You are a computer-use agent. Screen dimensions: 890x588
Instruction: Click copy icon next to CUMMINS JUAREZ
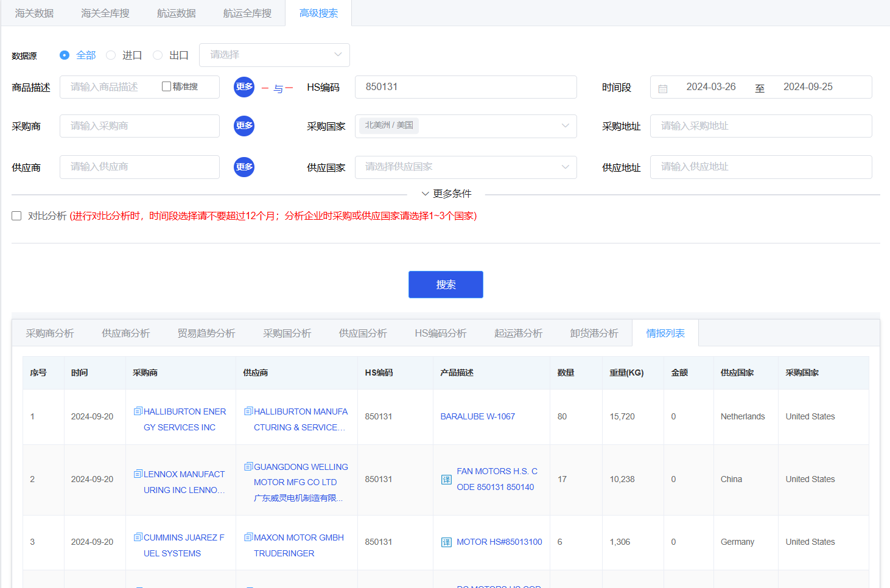pyautogui.click(x=138, y=537)
